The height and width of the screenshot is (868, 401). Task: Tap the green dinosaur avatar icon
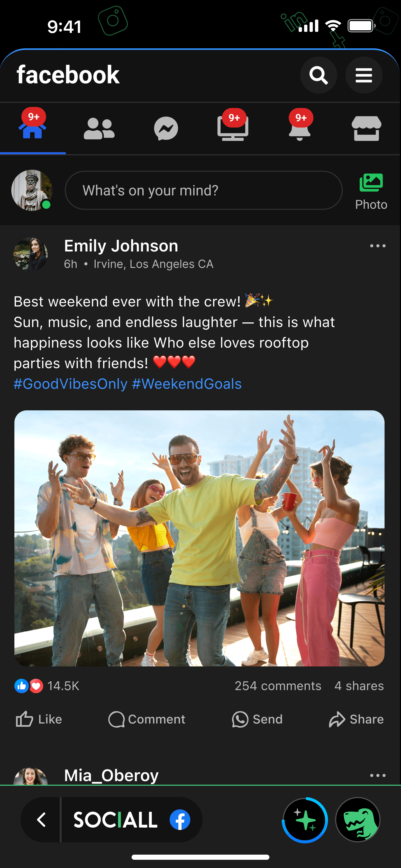(x=358, y=819)
